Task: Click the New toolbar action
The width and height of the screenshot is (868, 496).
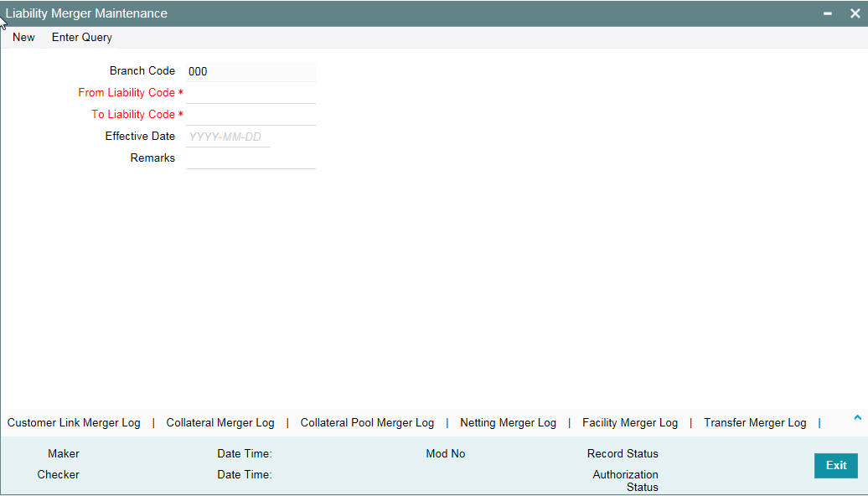Action: 23,37
